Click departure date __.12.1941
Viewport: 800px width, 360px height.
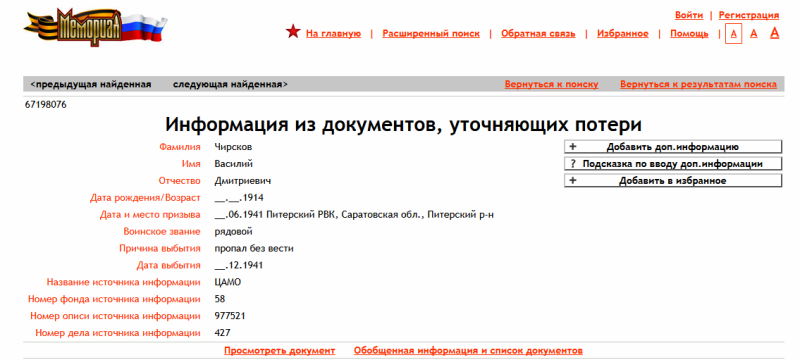[239, 265]
